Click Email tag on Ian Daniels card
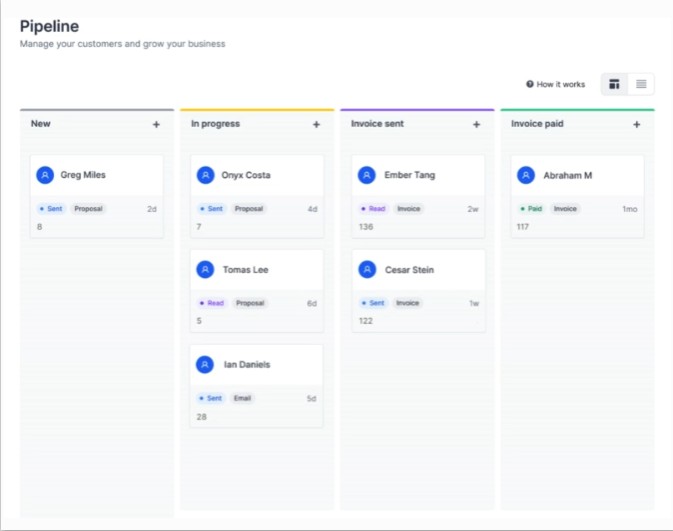Viewport: 673px width, 531px height. [x=243, y=398]
